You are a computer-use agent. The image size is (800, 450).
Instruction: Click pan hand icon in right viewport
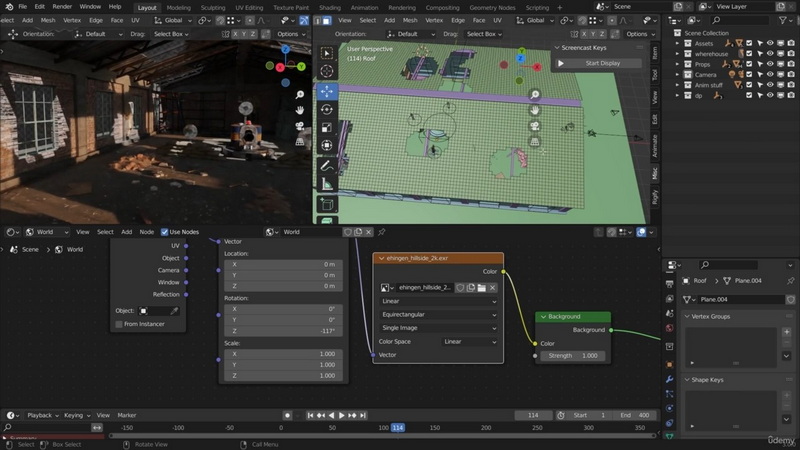click(535, 110)
